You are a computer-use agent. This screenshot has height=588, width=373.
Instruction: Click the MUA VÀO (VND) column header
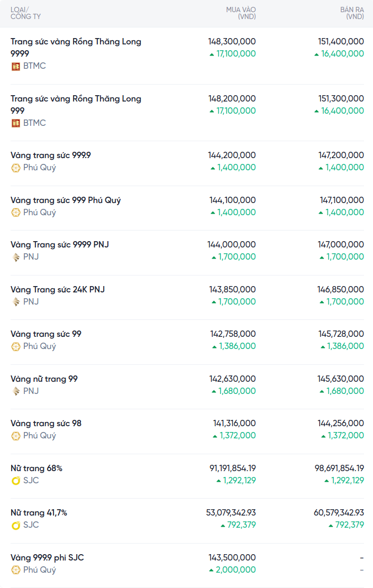click(x=241, y=13)
